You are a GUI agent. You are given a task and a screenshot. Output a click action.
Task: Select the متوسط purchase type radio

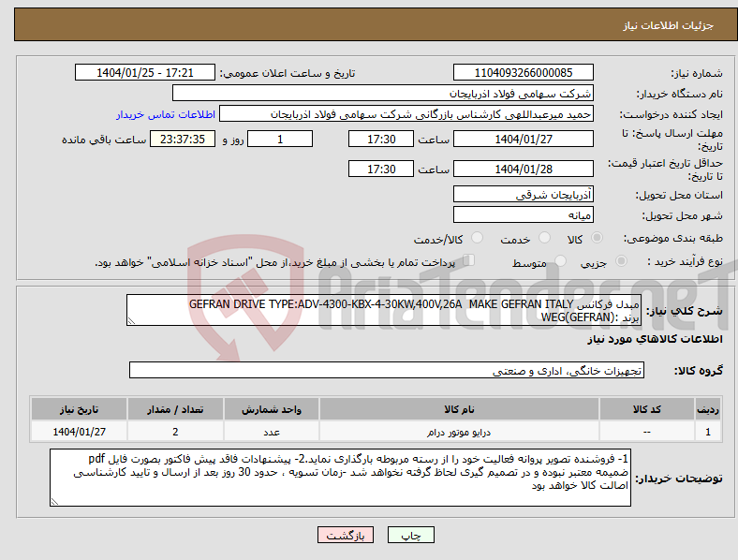(x=560, y=260)
